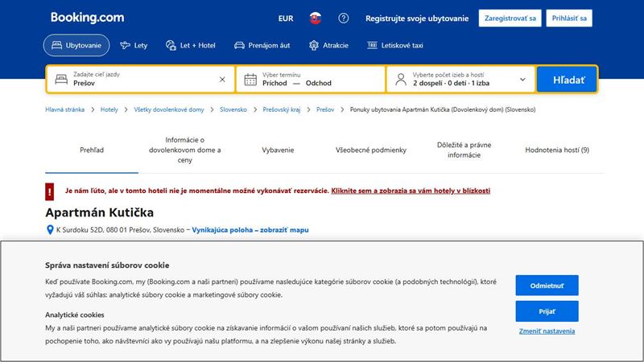Clear the destination with the X icon
The width and height of the screenshot is (644, 362).
[222, 79]
